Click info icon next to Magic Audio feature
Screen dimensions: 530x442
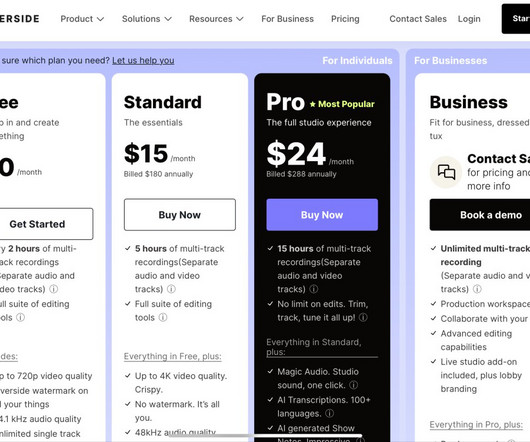[354, 385]
